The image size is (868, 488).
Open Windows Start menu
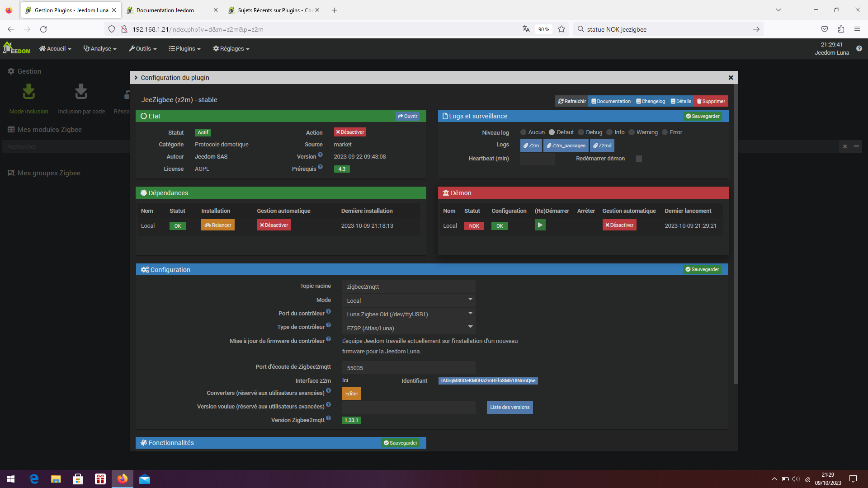(11, 479)
